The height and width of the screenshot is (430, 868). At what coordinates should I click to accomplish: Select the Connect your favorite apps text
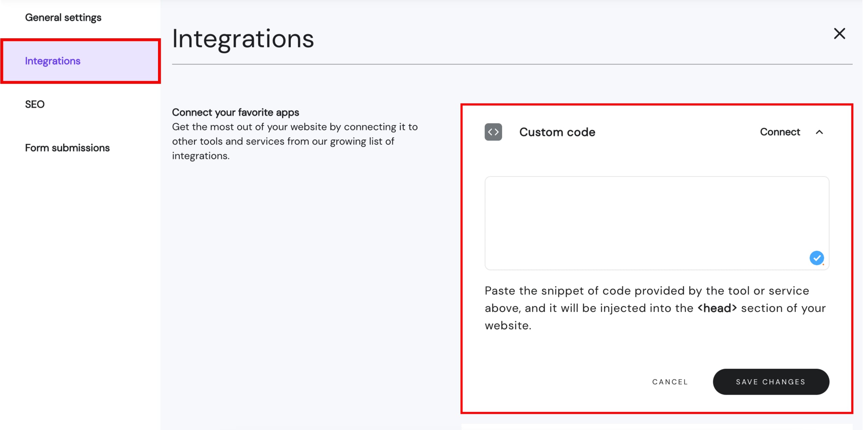(x=235, y=112)
